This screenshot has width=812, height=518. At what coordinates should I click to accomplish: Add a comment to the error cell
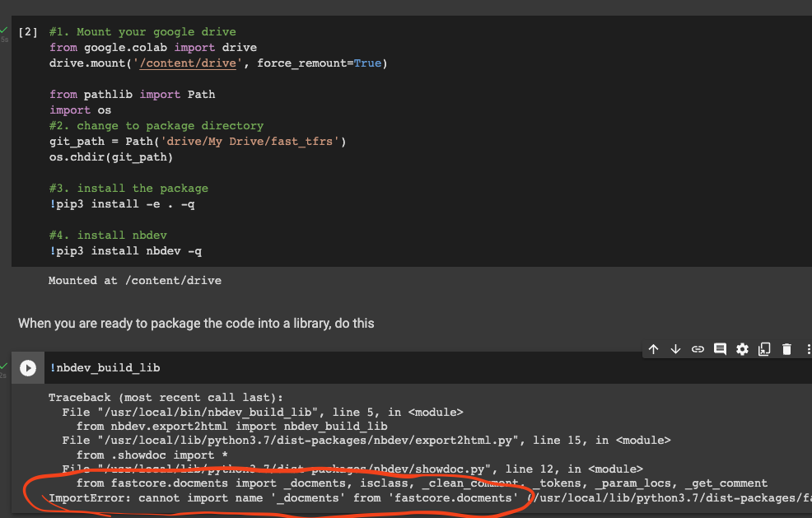coord(719,348)
